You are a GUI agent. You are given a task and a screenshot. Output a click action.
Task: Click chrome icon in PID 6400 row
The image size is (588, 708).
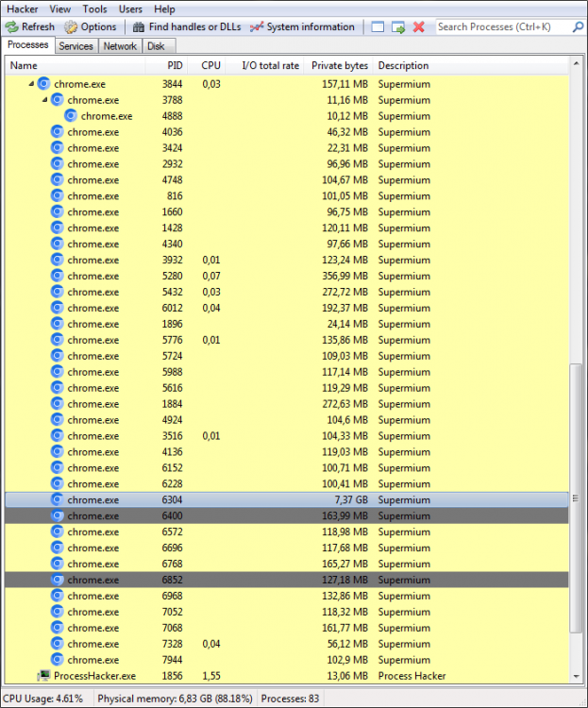pyautogui.click(x=58, y=515)
